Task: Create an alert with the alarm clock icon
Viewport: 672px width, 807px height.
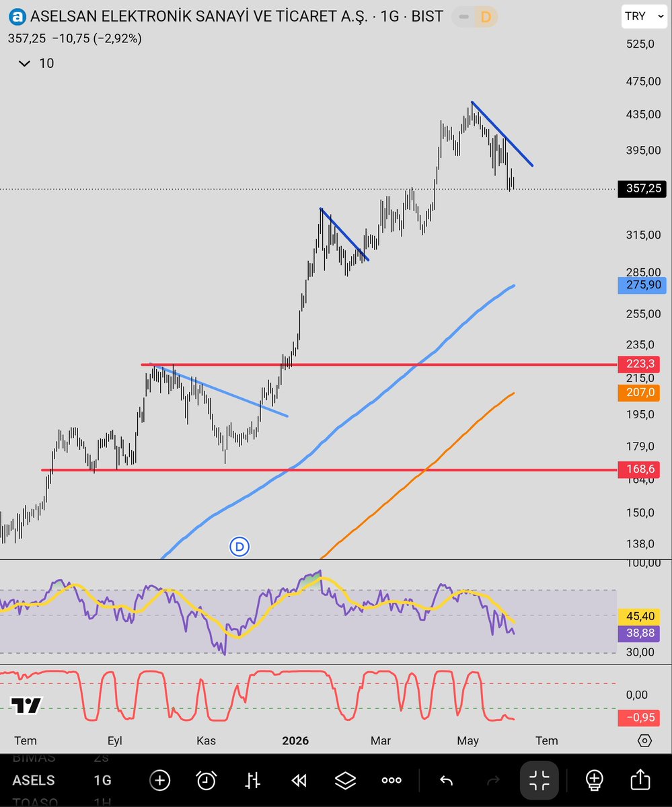Action: pyautogui.click(x=207, y=780)
